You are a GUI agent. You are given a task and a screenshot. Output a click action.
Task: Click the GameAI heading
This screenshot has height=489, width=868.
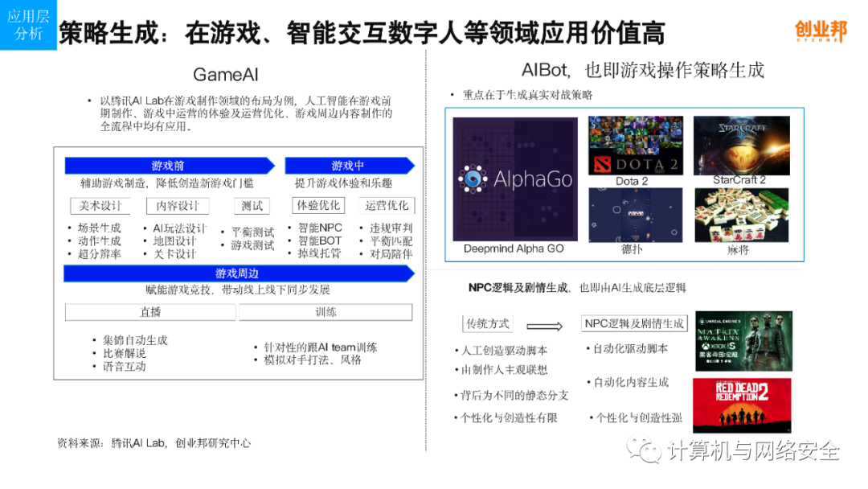226,74
